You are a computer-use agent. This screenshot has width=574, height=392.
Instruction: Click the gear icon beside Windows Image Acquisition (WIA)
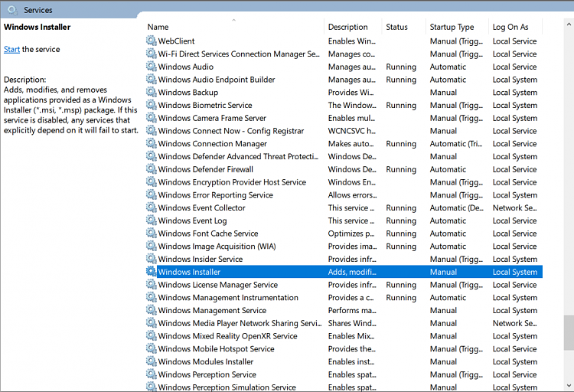(152, 246)
